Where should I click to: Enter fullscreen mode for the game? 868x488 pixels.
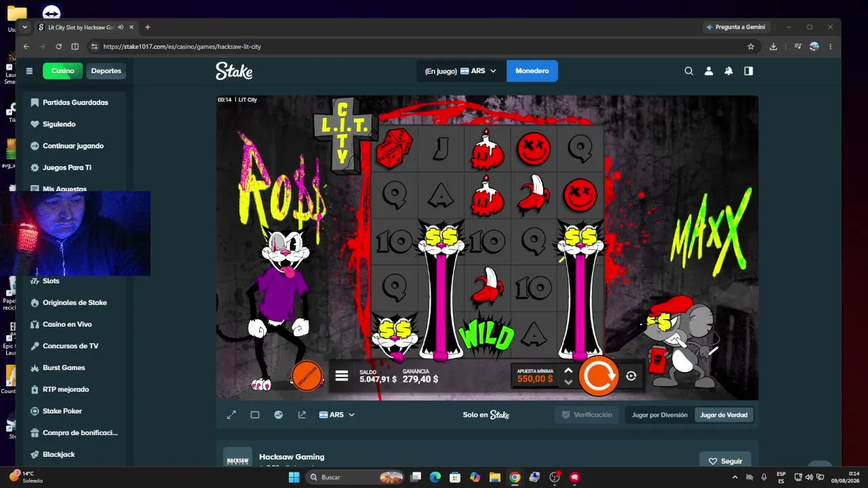click(231, 415)
